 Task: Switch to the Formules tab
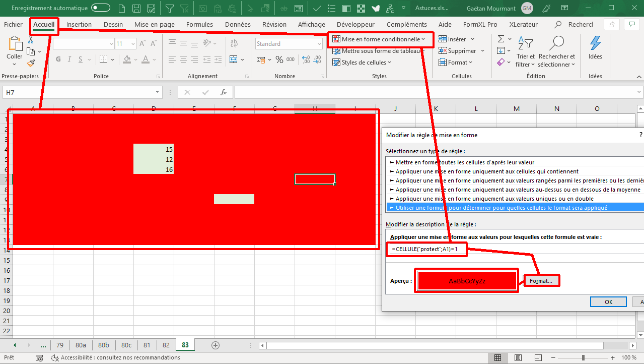coord(199,24)
